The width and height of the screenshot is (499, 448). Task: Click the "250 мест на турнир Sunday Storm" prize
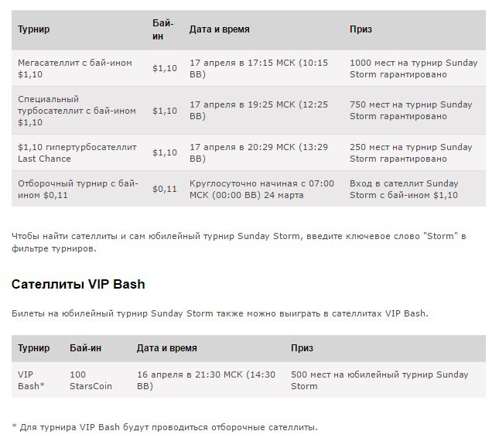tap(411, 152)
